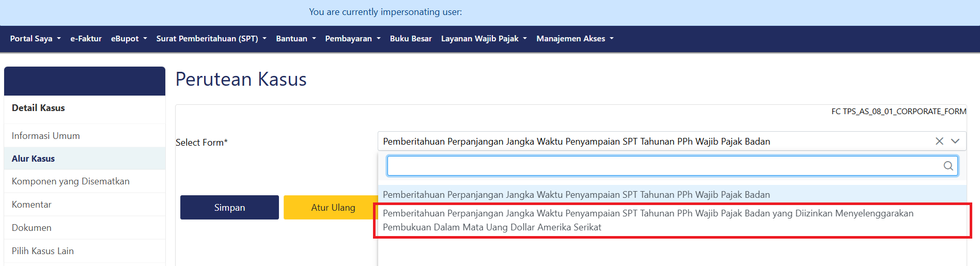Expand the eBupot dropdown menu
The height and width of the screenshot is (266, 980).
pos(129,39)
